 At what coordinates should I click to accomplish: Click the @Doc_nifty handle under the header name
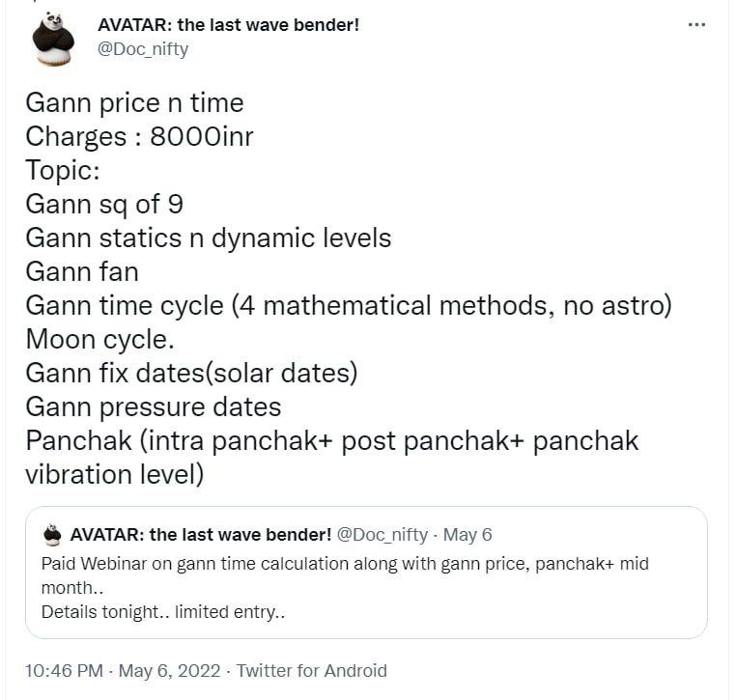pyautogui.click(x=143, y=49)
